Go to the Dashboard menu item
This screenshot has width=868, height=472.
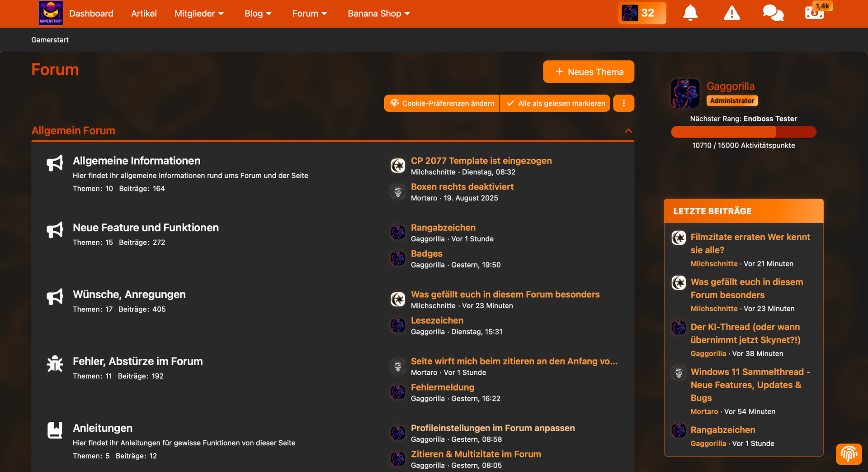[91, 14]
